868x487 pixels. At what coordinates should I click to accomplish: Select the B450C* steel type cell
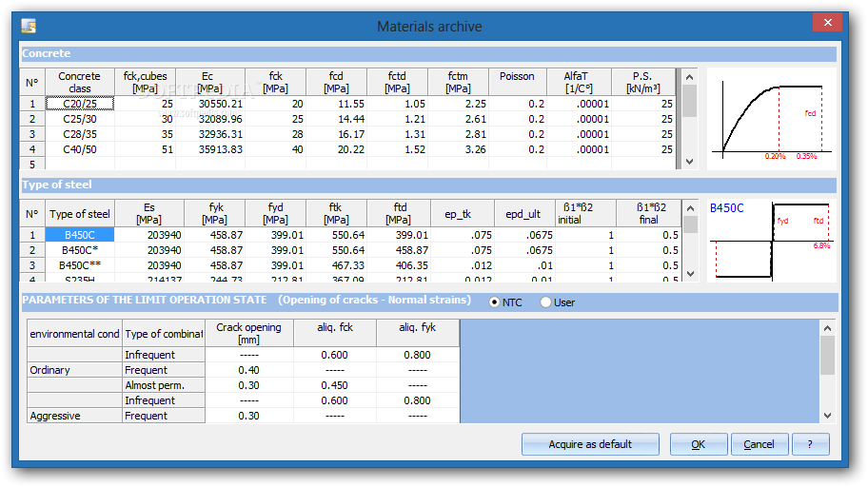80,250
